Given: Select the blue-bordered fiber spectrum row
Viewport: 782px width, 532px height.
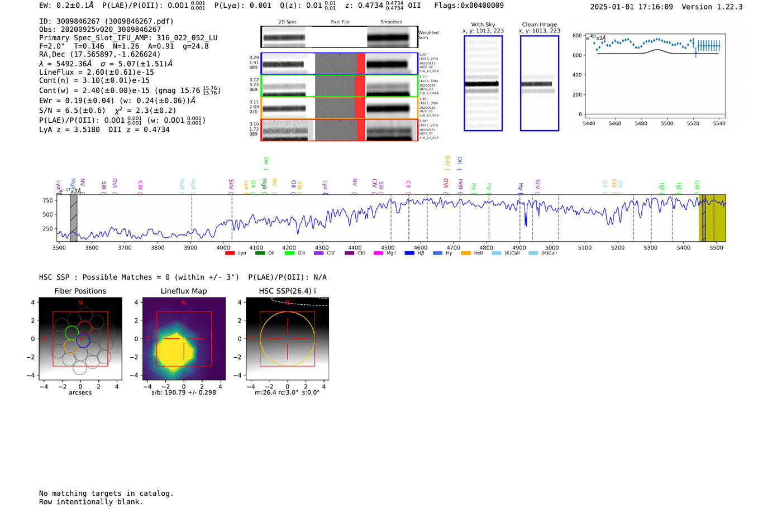Looking at the screenshot, I should tap(339, 64).
